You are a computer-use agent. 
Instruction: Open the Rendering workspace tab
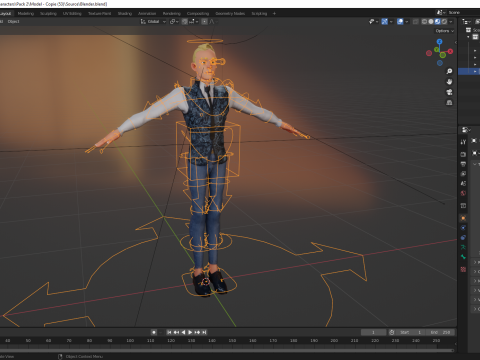[x=172, y=13]
